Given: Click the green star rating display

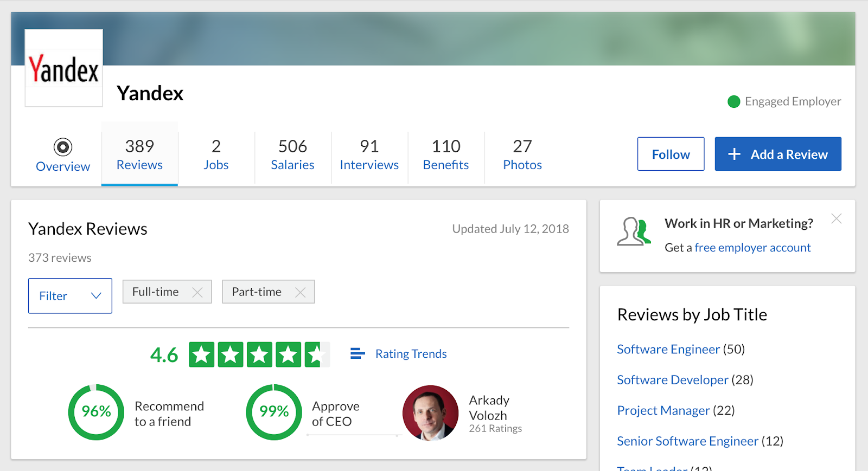Looking at the screenshot, I should pyautogui.click(x=259, y=354).
